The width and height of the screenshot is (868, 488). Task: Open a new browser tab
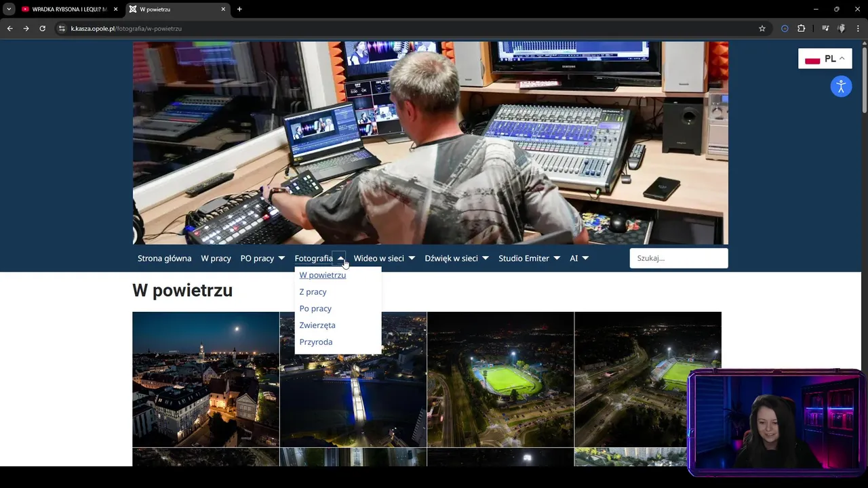[x=239, y=9]
